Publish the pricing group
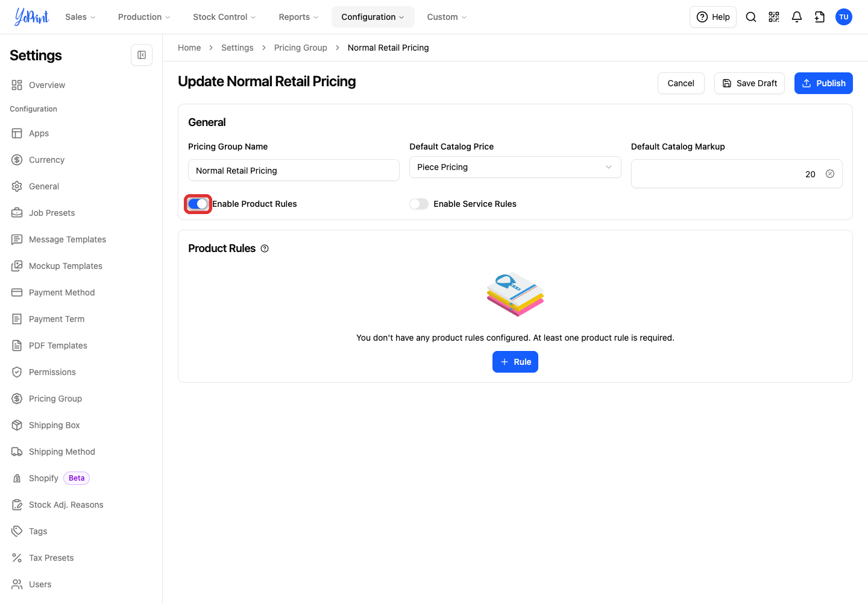The height and width of the screenshot is (603, 868). 823,83
